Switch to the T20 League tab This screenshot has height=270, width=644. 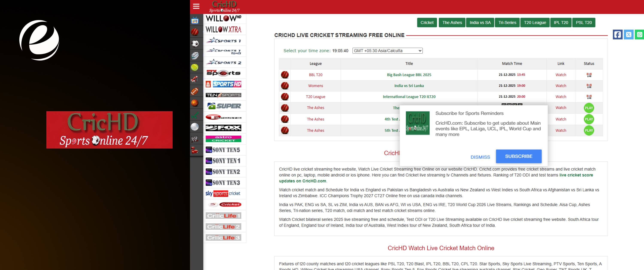(x=535, y=22)
